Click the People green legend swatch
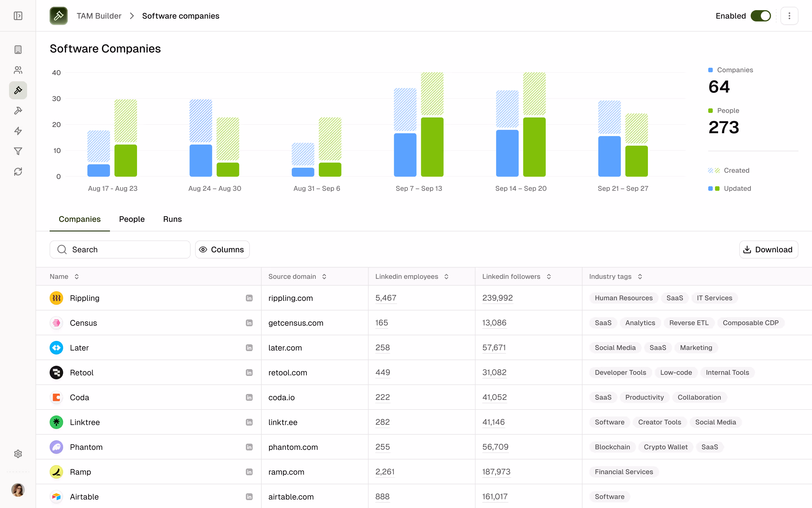812x508 pixels. [710, 111]
